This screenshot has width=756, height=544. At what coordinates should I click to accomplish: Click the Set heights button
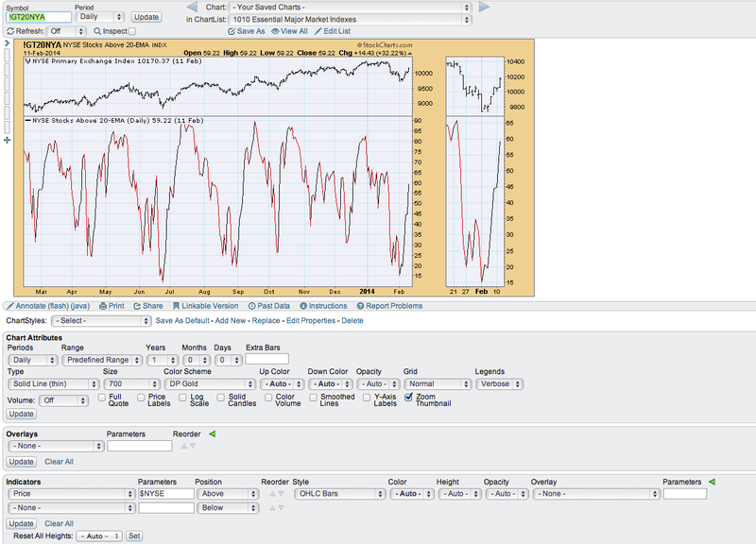(x=134, y=535)
